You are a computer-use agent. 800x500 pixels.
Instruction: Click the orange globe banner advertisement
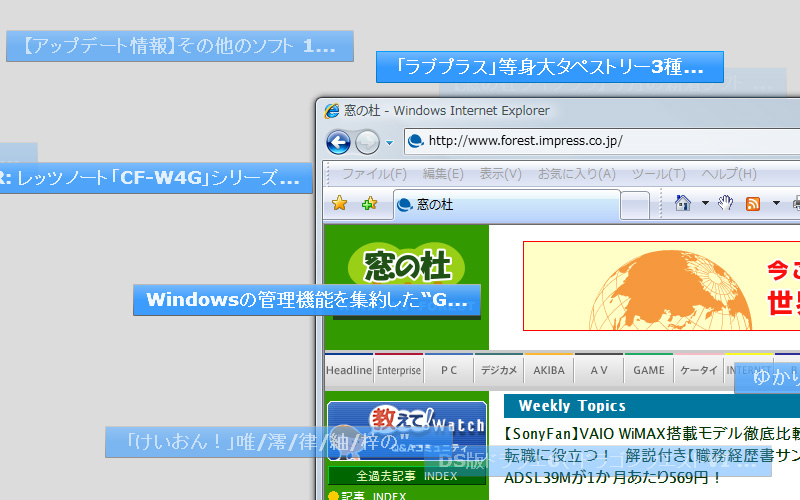[x=661, y=286]
